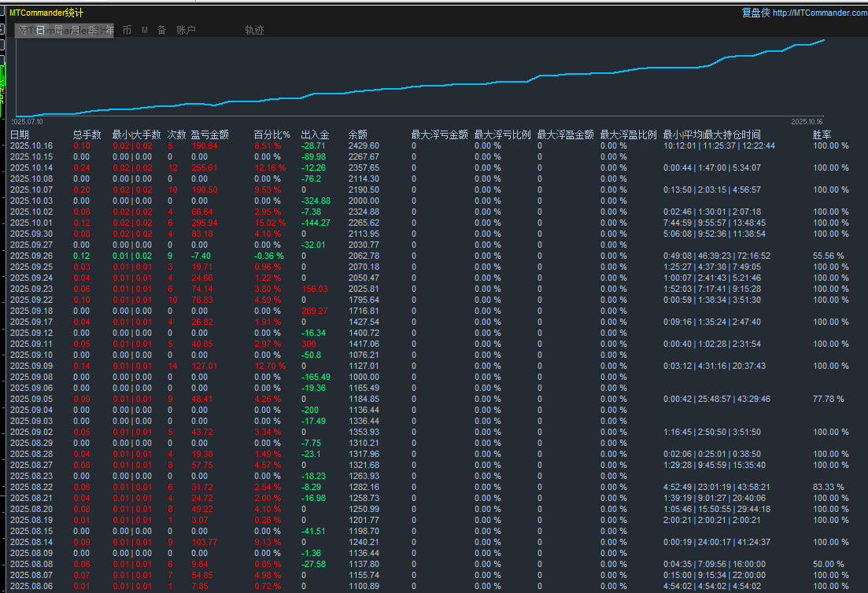Click the 胜率 column header
This screenshot has height=593, width=868.
pos(822,134)
